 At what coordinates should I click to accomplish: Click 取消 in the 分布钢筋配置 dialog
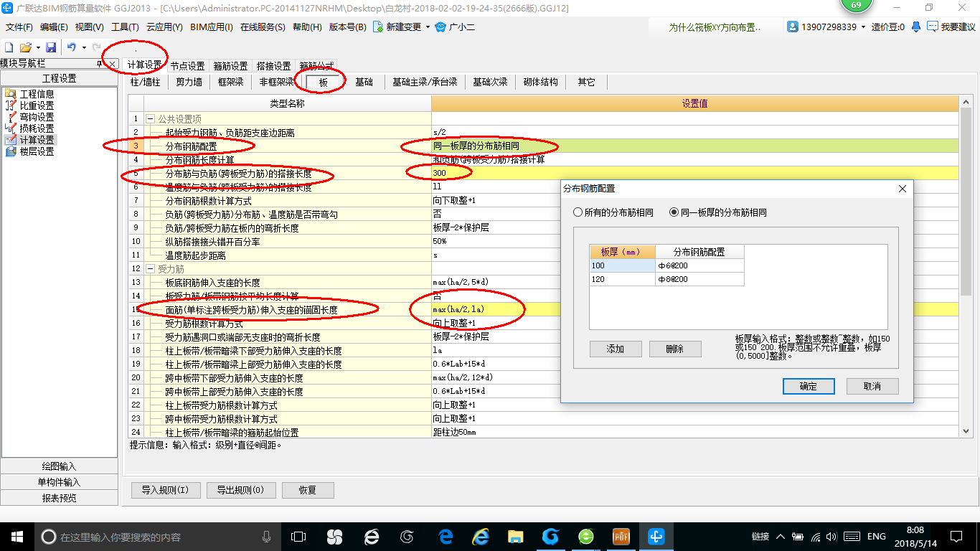pos(872,386)
